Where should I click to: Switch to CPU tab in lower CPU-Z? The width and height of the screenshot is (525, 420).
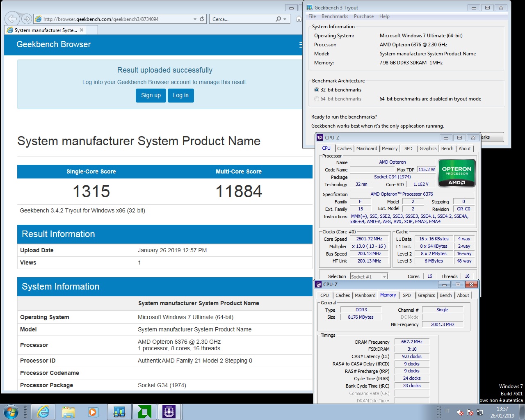pos(324,295)
